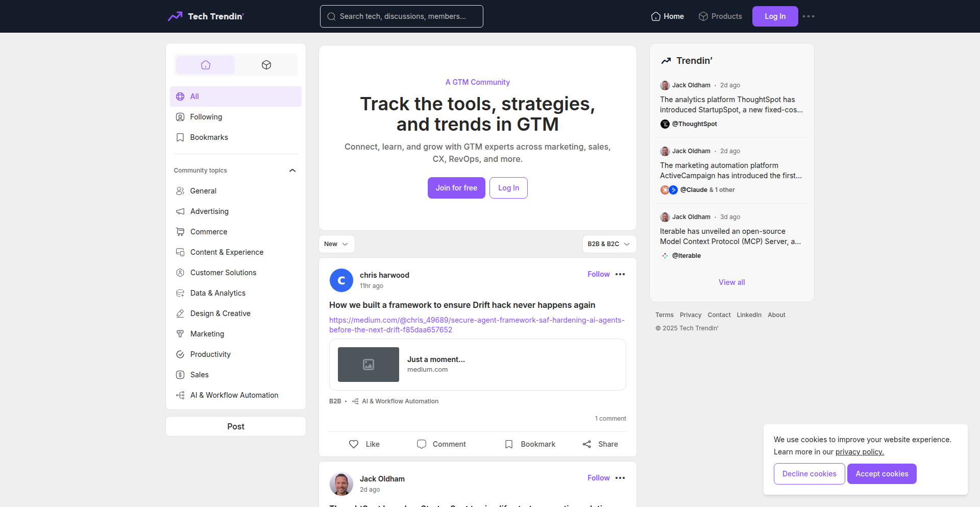Open the AI & Workflow Automation topic
Screen dimensions: 980x507
[x=234, y=395]
